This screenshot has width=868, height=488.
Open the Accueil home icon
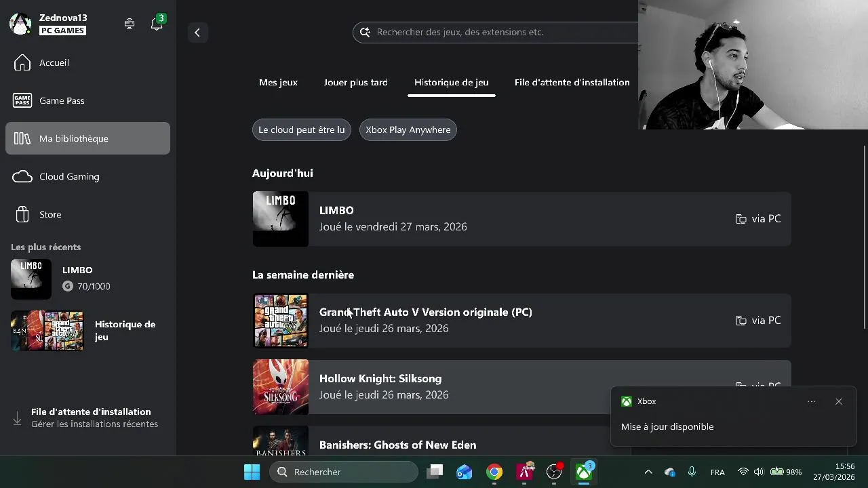pyautogui.click(x=22, y=62)
